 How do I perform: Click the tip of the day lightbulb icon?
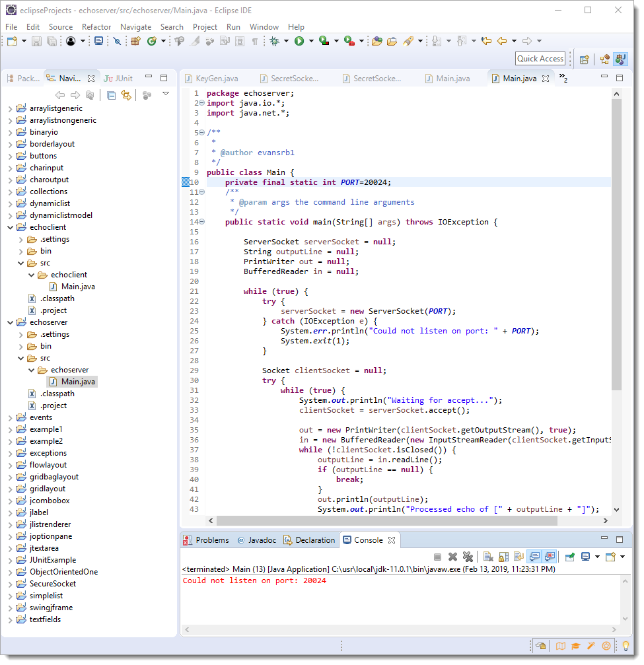pos(626,646)
